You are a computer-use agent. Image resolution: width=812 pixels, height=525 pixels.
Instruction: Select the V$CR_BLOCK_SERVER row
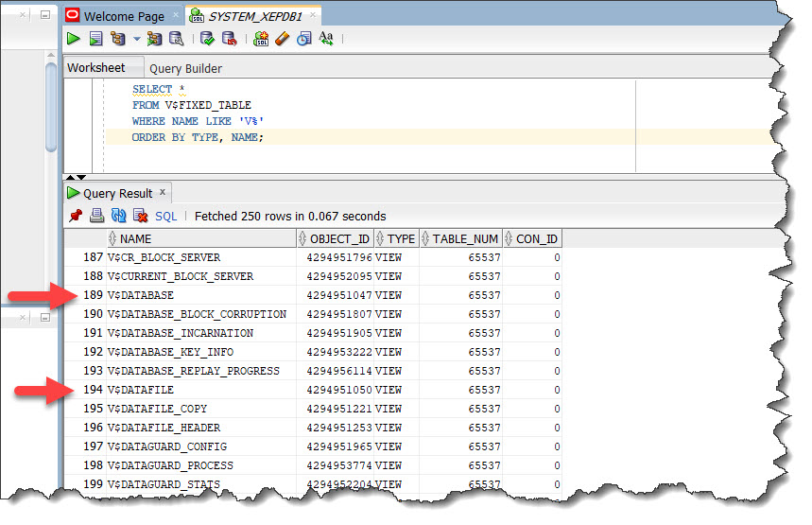pyautogui.click(x=313, y=257)
